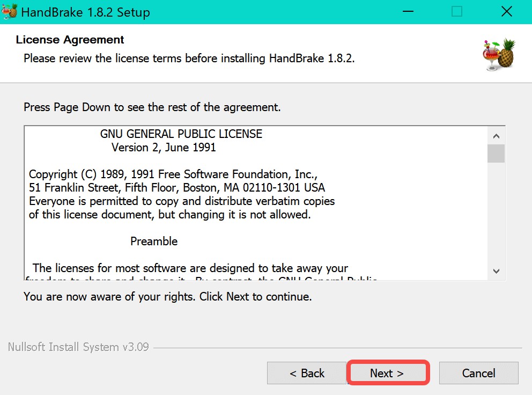Click the 'Everyone is permitted to copy' line

click(182, 201)
